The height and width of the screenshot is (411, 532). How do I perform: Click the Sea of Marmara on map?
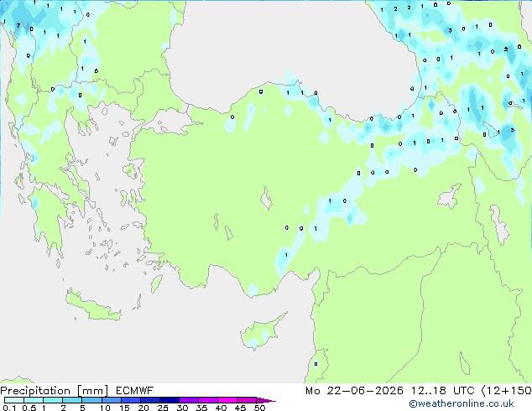point(168,122)
